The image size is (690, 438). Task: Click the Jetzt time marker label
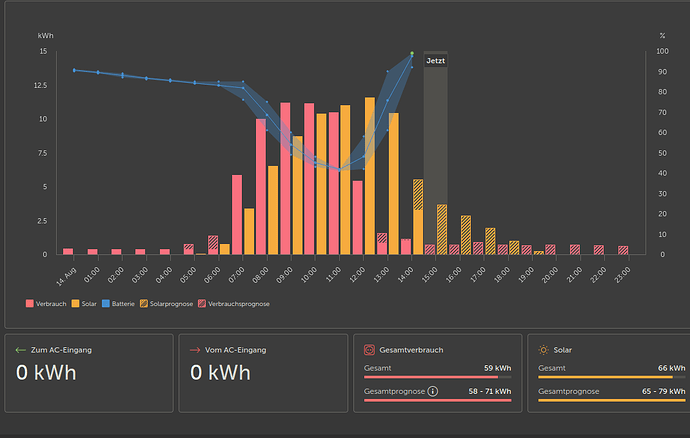point(436,61)
